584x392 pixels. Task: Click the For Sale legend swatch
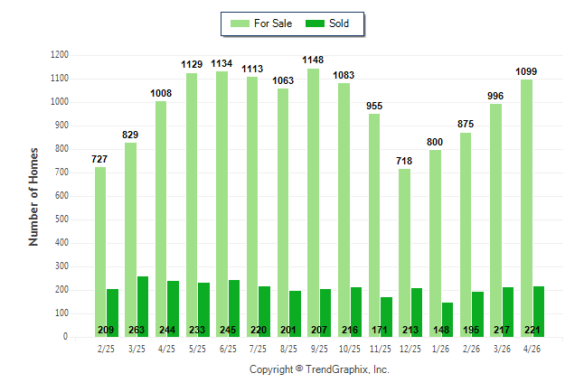tap(240, 23)
